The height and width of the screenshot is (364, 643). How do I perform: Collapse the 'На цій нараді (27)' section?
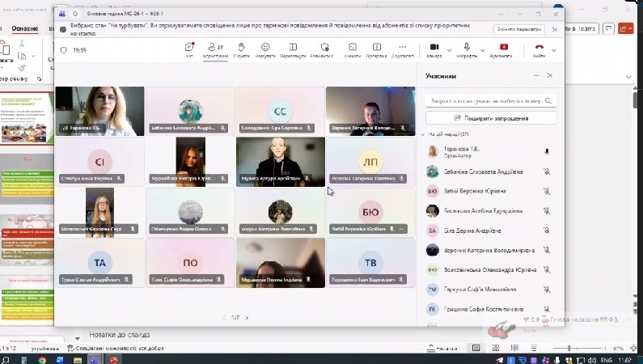(x=423, y=134)
